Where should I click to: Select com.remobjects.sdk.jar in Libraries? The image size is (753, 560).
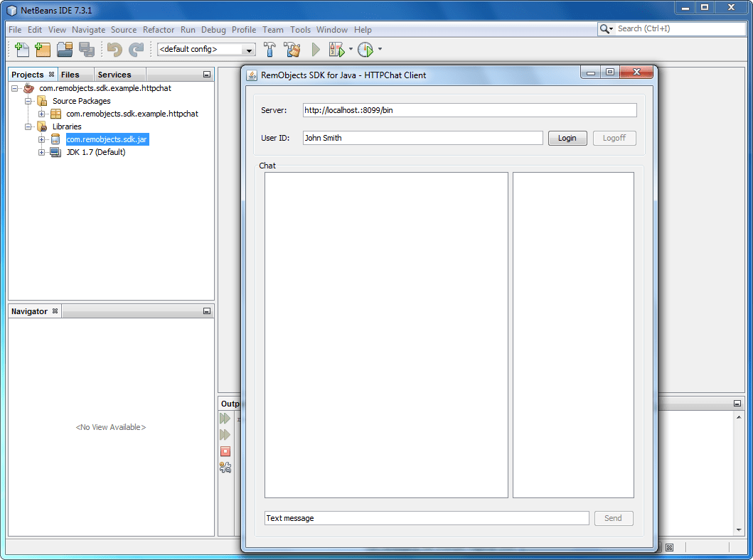pos(107,139)
